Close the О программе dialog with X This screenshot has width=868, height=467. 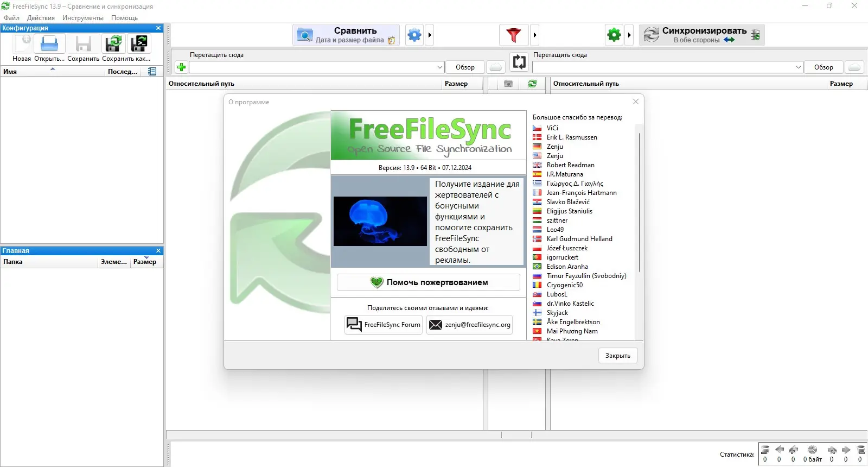[x=636, y=102]
